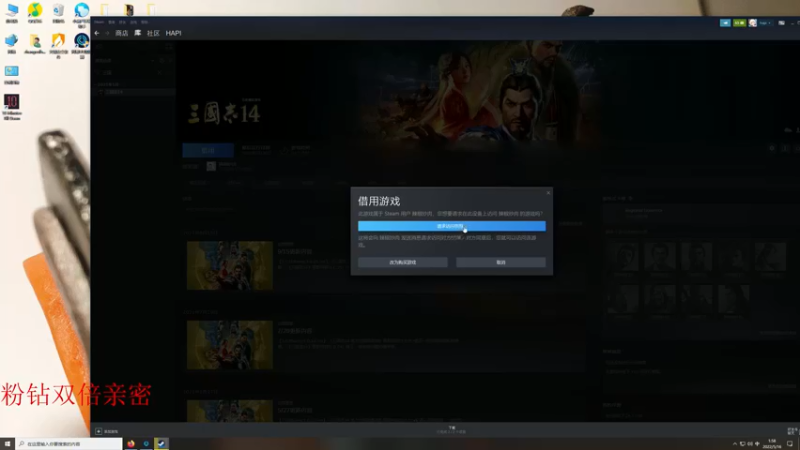Open the notification center icon

pyautogui.click(x=790, y=444)
